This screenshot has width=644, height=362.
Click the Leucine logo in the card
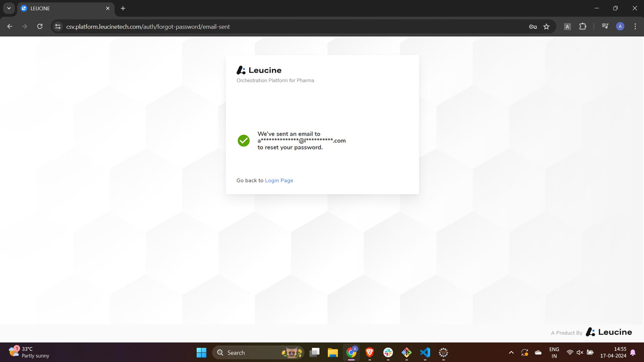coord(259,70)
